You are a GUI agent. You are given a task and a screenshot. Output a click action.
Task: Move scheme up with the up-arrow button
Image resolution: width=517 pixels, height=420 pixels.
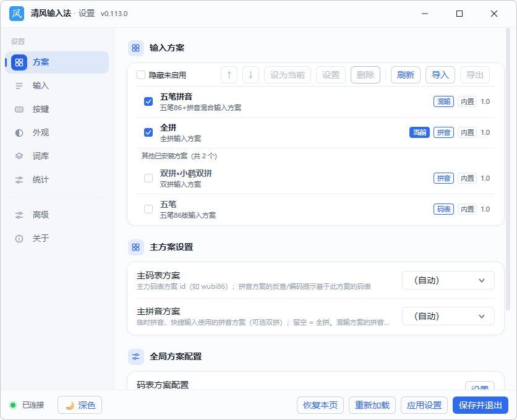point(229,75)
